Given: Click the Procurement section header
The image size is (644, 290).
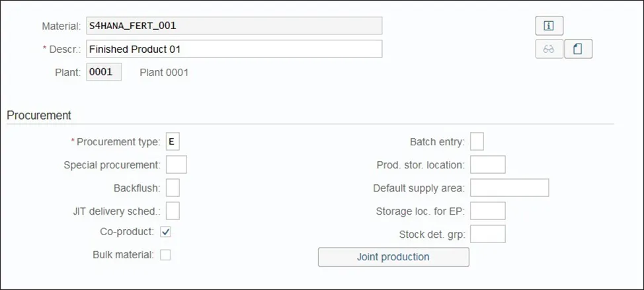Looking at the screenshot, I should click(39, 115).
